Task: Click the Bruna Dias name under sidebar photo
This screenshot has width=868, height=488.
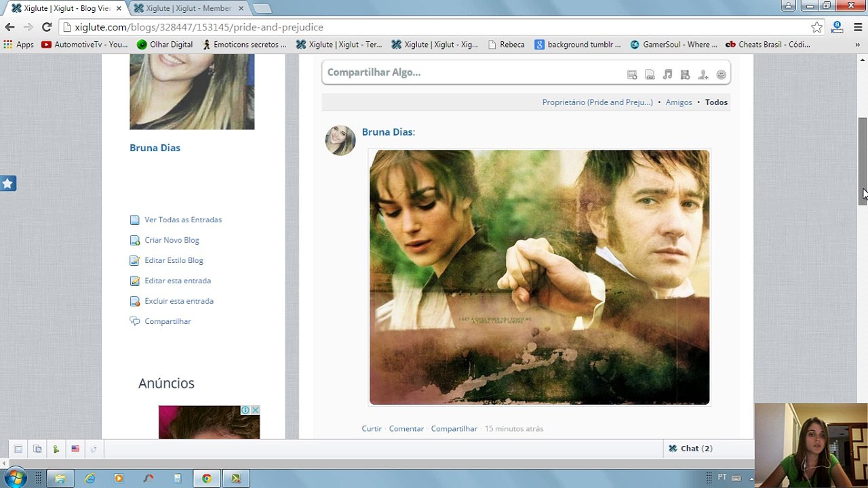Action: (x=155, y=148)
